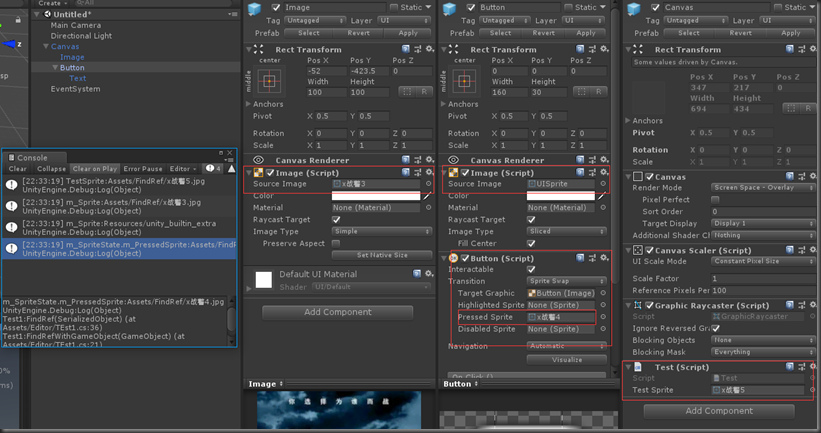Click prefab Apply in Canvas inspector
The height and width of the screenshot is (433, 821).
pos(791,32)
